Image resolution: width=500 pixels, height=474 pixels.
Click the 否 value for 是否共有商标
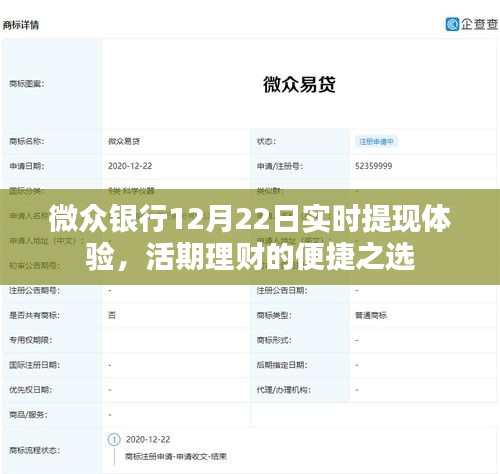(x=112, y=315)
